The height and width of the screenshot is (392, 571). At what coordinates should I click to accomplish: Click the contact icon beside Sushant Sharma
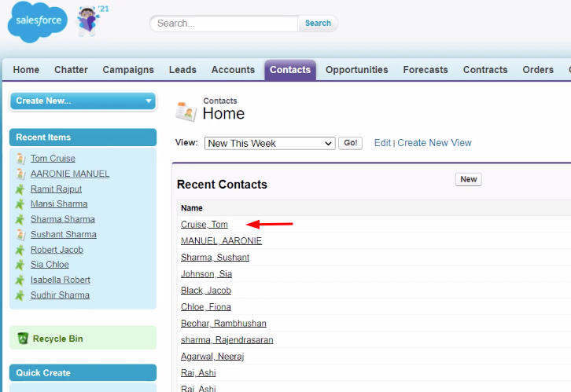20,235
